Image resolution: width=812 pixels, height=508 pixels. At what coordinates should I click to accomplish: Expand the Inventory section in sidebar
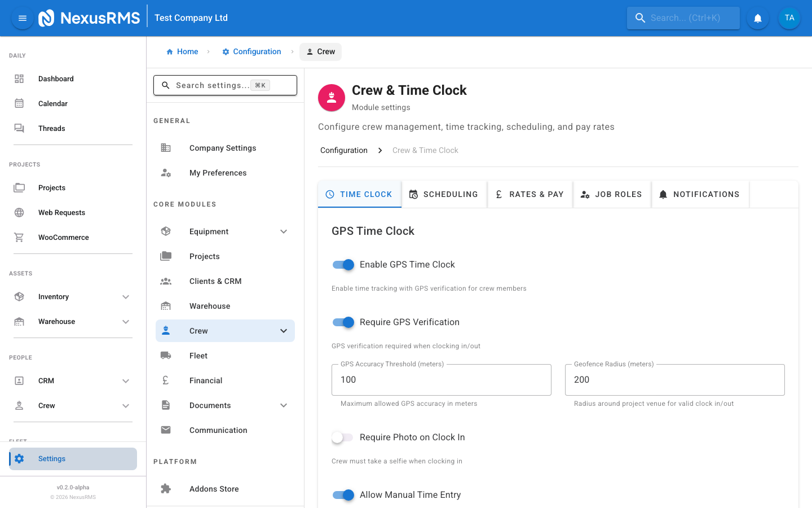tap(125, 296)
